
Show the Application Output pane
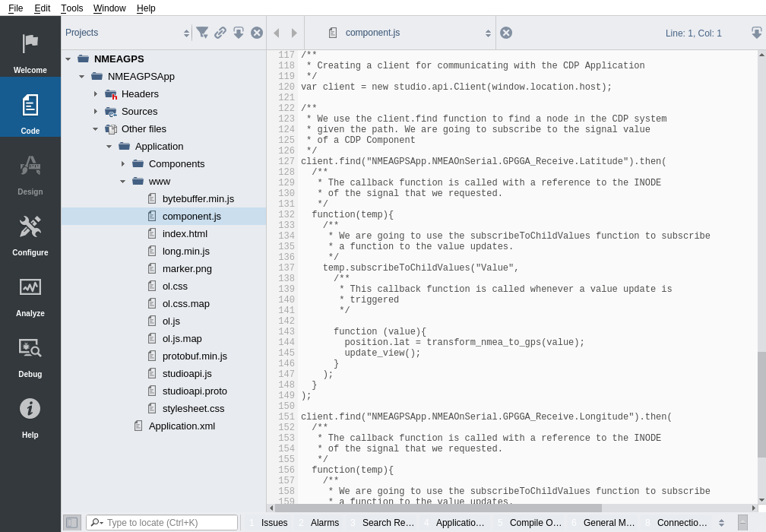click(x=454, y=523)
